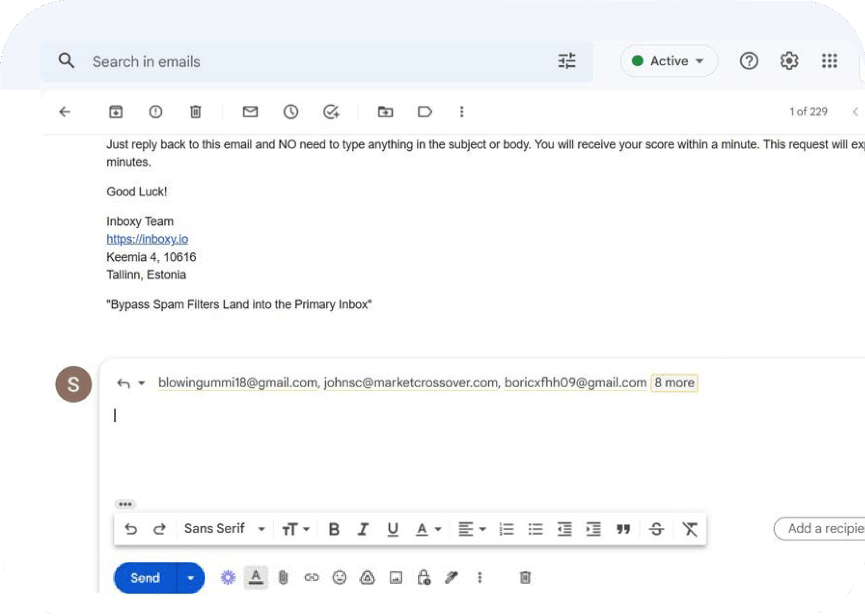Image resolution: width=865 pixels, height=616 pixels.
Task: Toggle quote block formatting
Action: pyautogui.click(x=623, y=529)
